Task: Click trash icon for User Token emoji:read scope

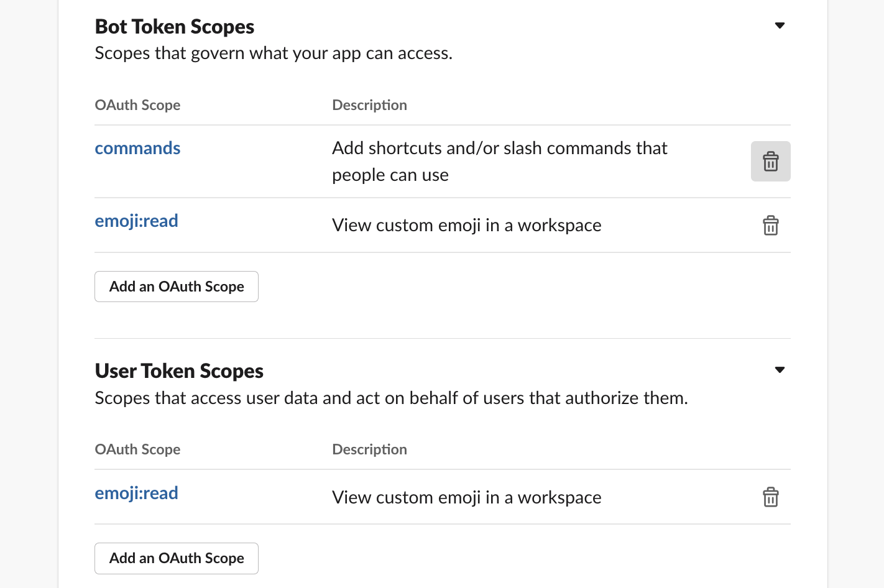Action: click(x=770, y=497)
